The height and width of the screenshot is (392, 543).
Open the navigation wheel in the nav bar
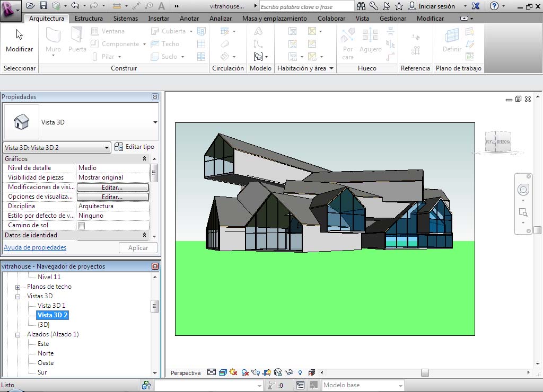pyautogui.click(x=523, y=190)
